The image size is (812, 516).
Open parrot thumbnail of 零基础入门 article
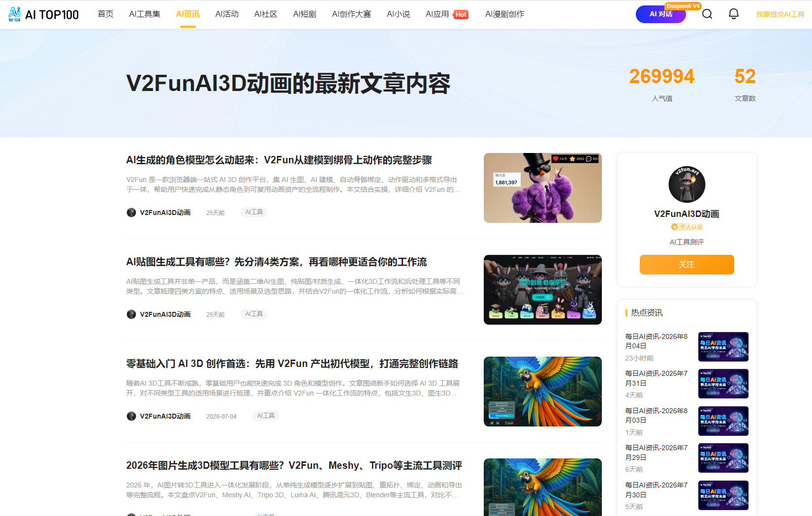tap(542, 392)
